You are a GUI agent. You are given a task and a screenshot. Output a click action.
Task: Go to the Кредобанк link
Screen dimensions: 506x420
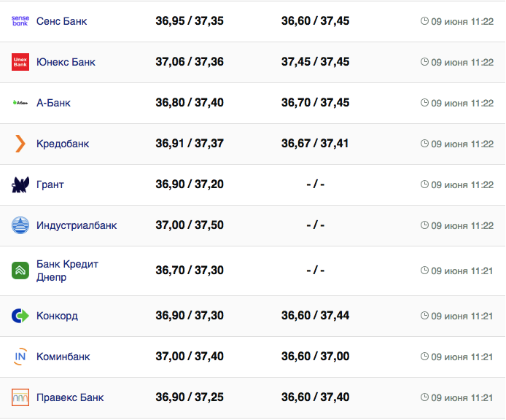(63, 144)
